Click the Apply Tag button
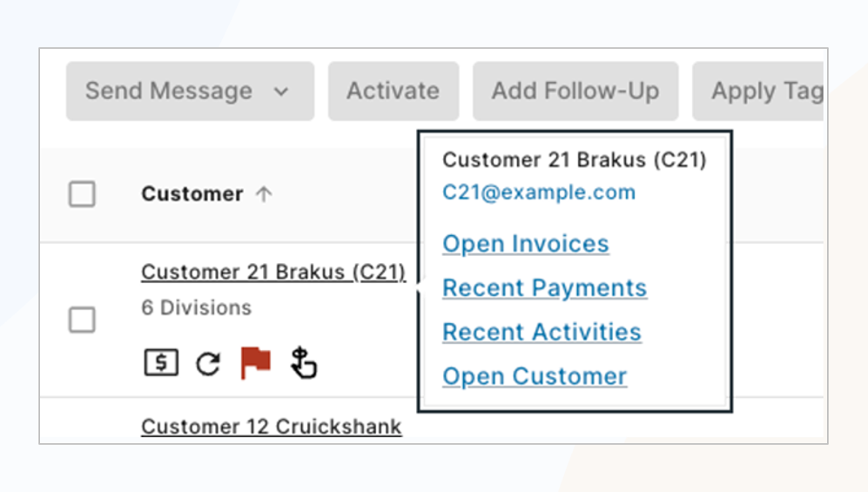Viewport: 868px width, 492px height. click(x=757, y=91)
